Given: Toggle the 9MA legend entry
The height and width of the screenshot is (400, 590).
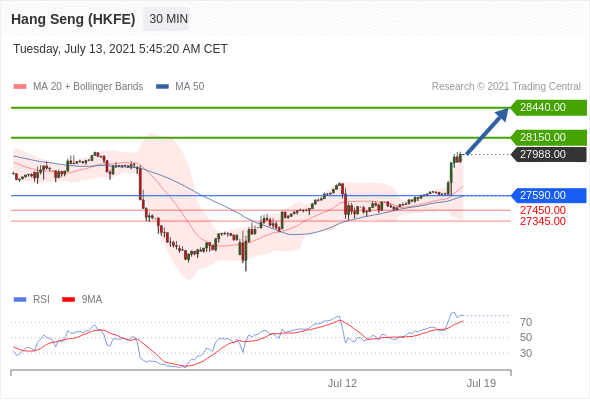Looking at the screenshot, I should (x=82, y=300).
